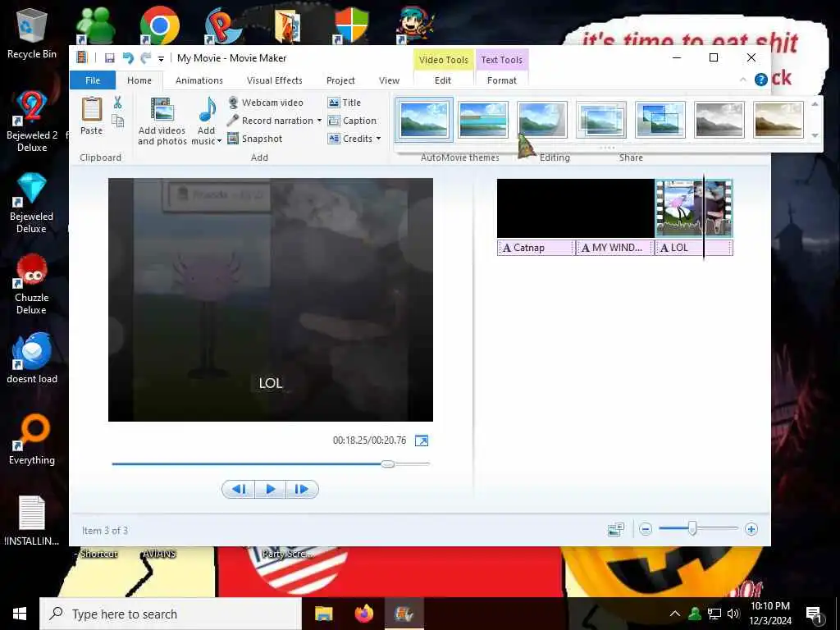Select the Catnap caption on timeline
Image resolution: width=840 pixels, height=630 pixels.
536,248
